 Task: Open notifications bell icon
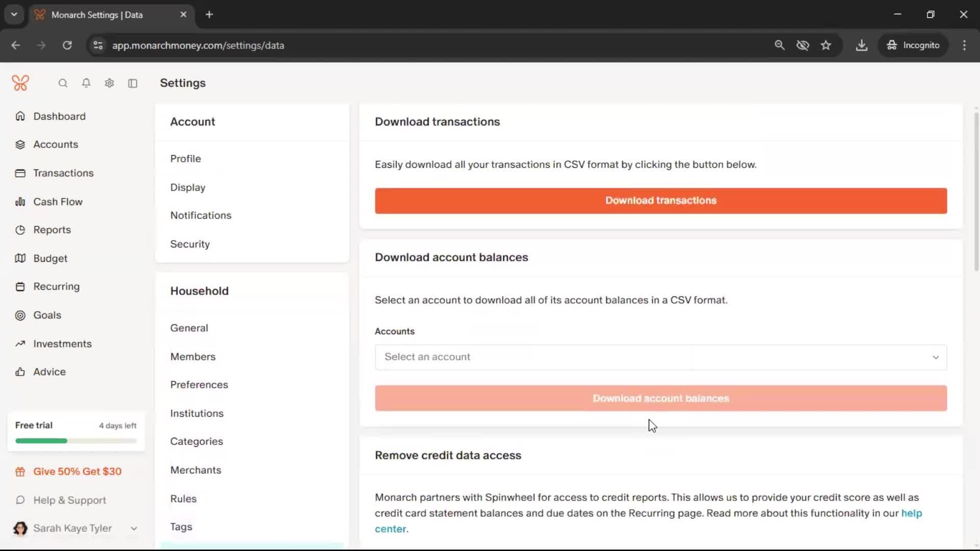86,83
